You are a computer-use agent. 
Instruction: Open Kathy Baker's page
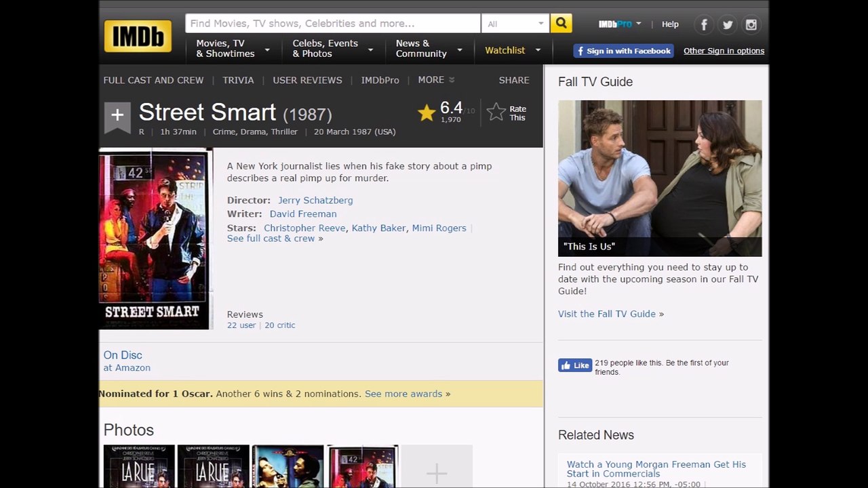(x=378, y=228)
